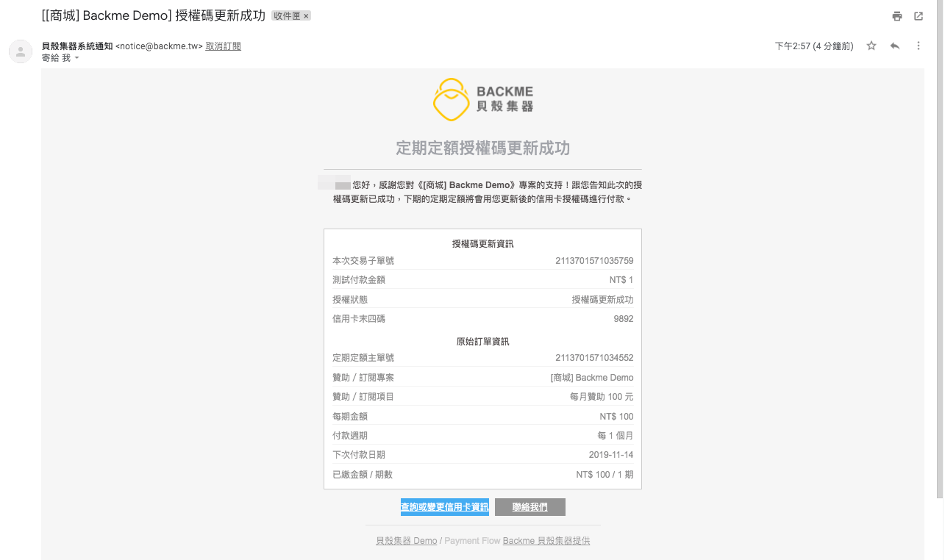The width and height of the screenshot is (945, 560).
Task: Click the card last four digits 9892
Action: coord(624,319)
